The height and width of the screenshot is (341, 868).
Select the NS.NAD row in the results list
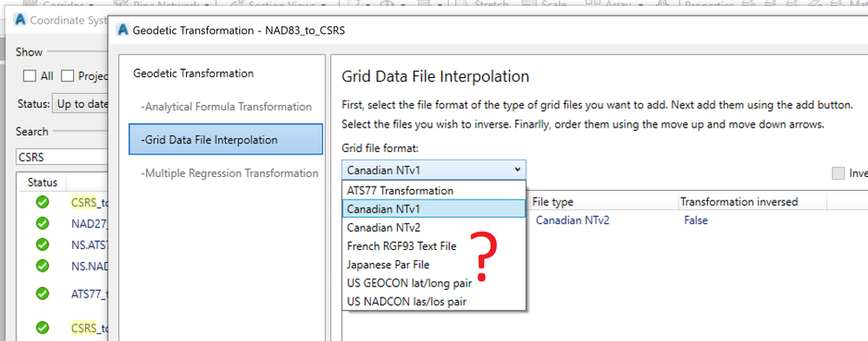click(63, 266)
